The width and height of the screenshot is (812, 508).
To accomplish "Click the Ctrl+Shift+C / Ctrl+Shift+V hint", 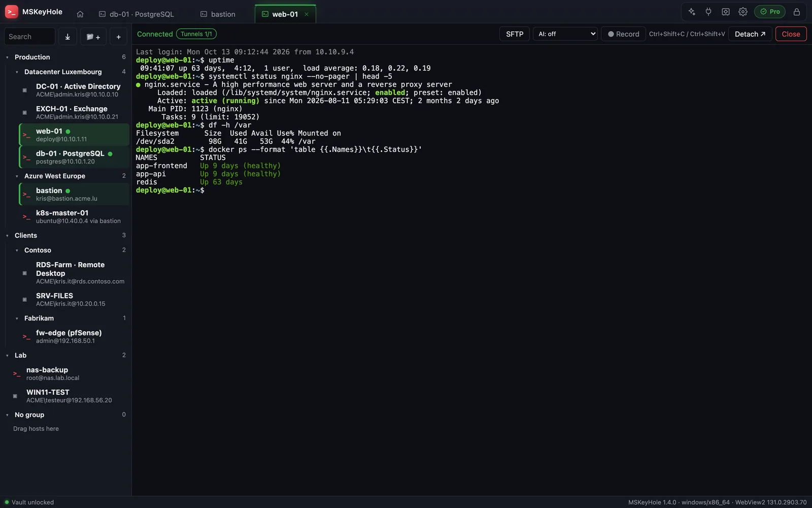I will click(x=687, y=34).
